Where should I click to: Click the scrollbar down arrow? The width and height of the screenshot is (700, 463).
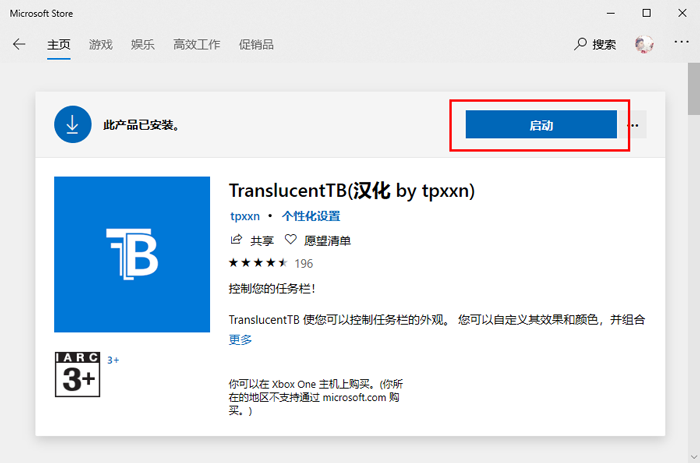click(694, 457)
